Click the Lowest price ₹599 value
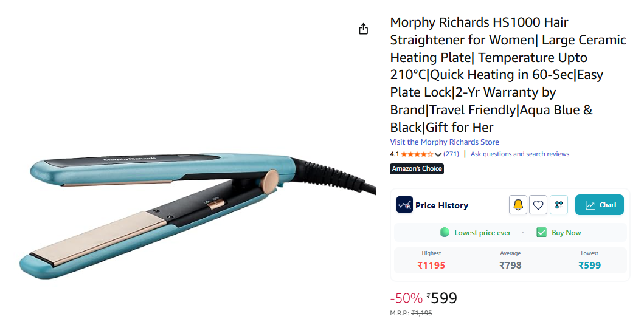Viewport: 644px width, 319px height. [589, 265]
